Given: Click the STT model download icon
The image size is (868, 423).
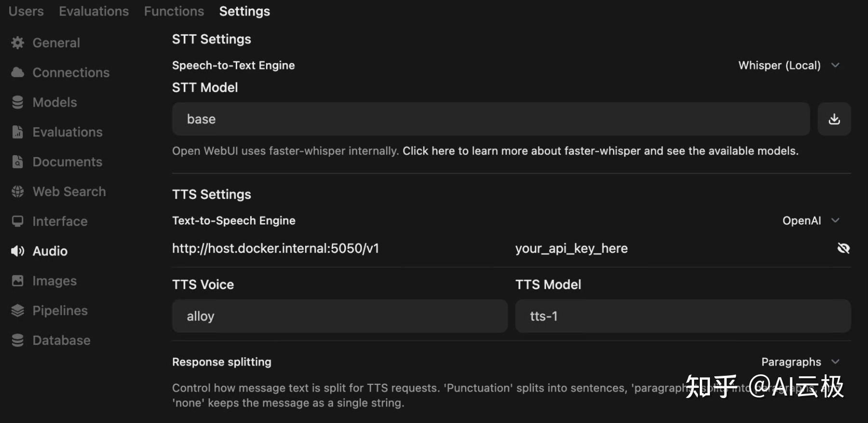Looking at the screenshot, I should pos(834,119).
